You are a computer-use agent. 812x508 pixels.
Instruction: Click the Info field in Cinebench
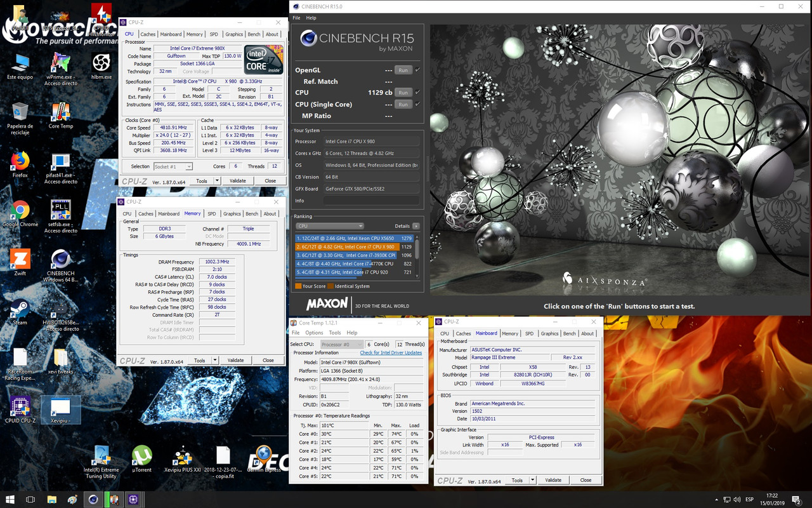coord(371,201)
